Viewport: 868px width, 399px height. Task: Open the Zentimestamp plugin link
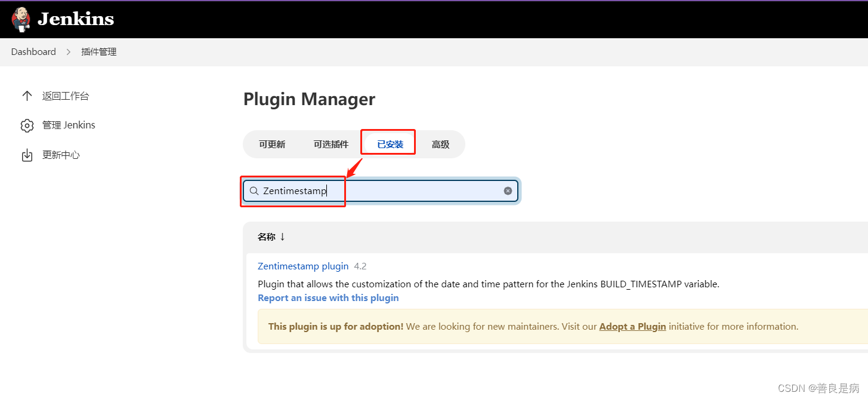[x=303, y=266]
